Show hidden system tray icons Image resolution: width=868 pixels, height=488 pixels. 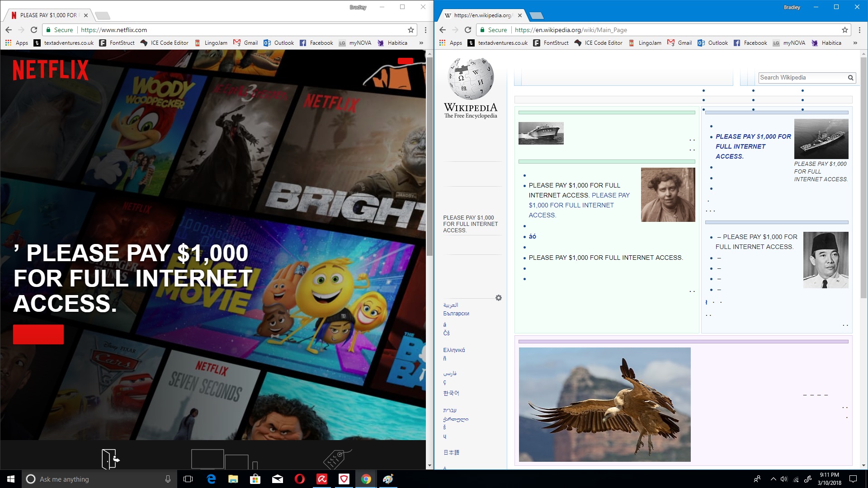773,479
